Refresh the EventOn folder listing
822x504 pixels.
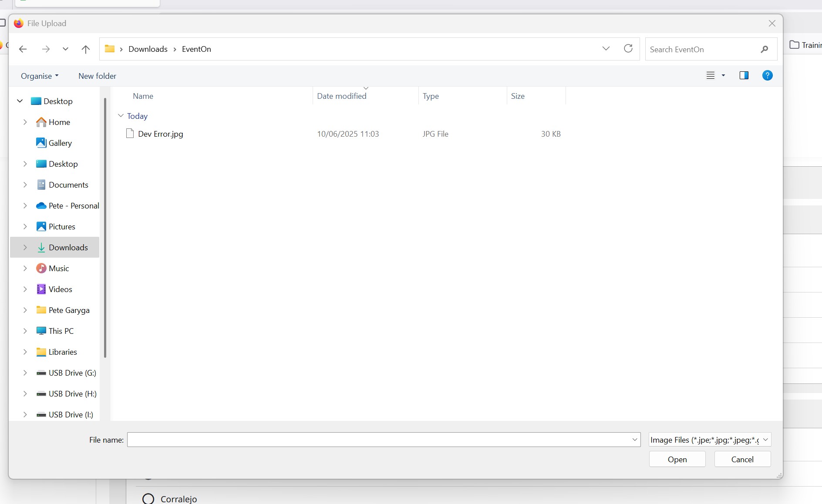coord(628,49)
